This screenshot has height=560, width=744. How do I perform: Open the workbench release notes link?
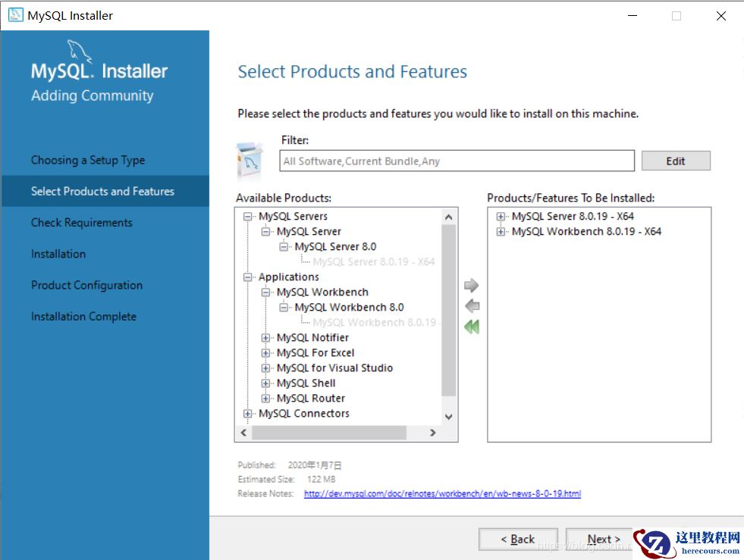(442, 493)
